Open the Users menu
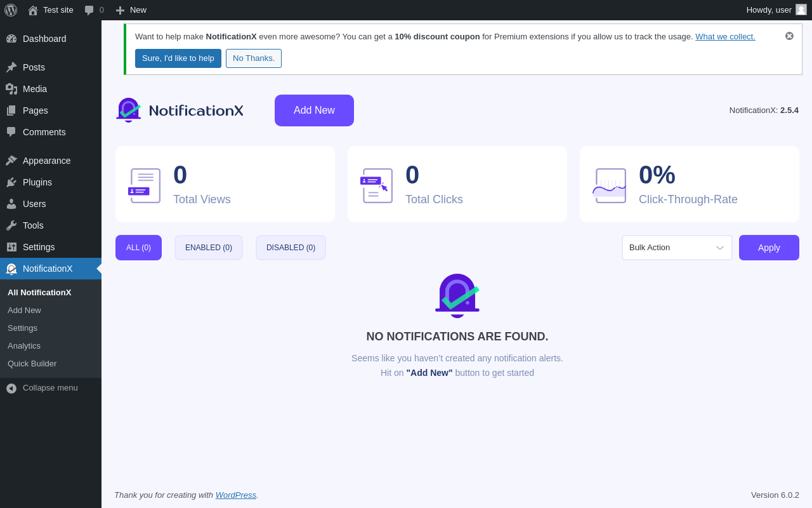 [51, 204]
